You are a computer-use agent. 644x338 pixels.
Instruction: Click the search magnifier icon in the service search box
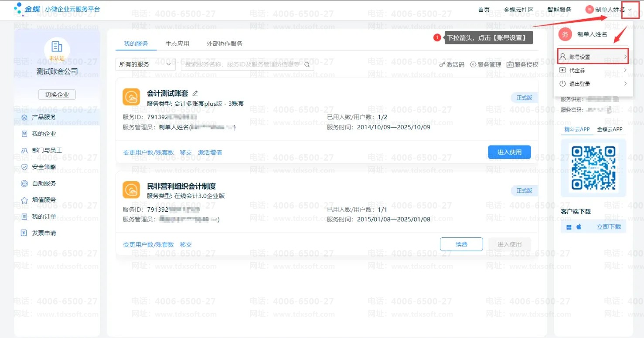(x=307, y=64)
